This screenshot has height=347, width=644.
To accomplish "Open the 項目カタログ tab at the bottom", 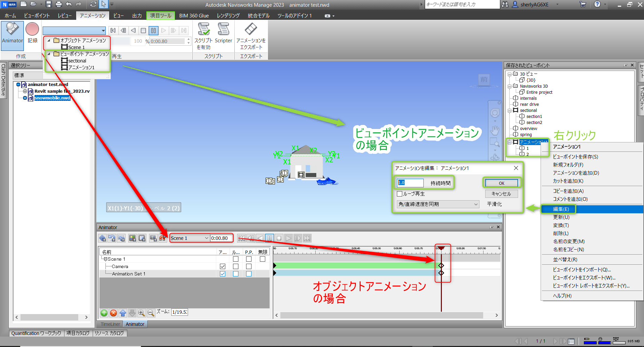I will coord(78,333).
